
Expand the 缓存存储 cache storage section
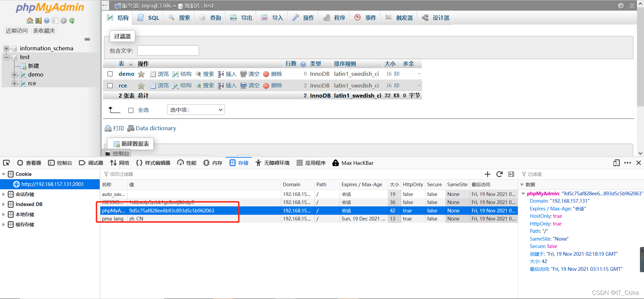pos(4,225)
